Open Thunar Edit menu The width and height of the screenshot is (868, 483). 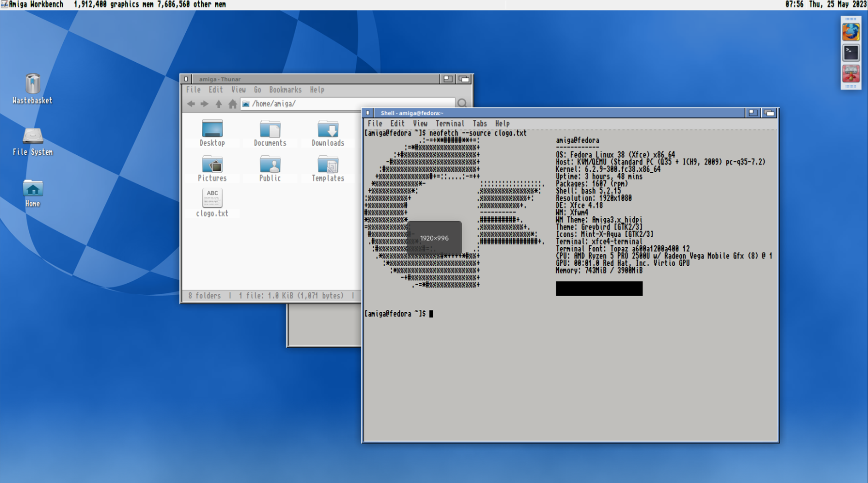click(216, 90)
